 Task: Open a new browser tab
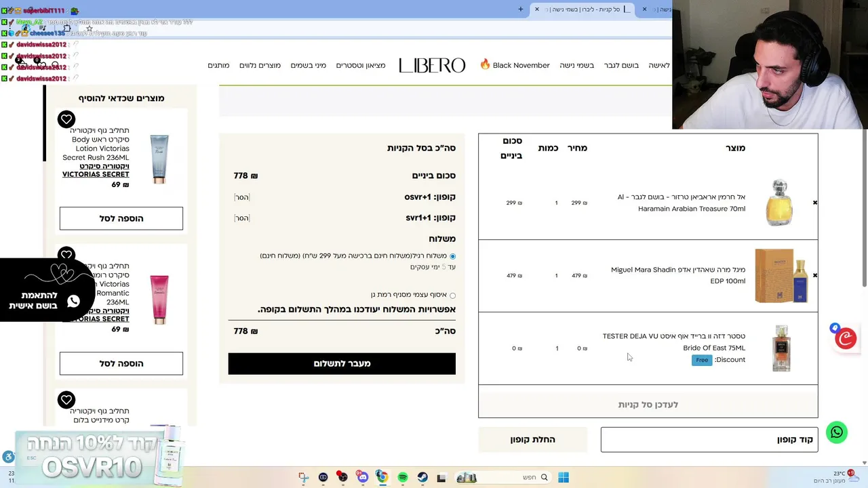coord(521,9)
